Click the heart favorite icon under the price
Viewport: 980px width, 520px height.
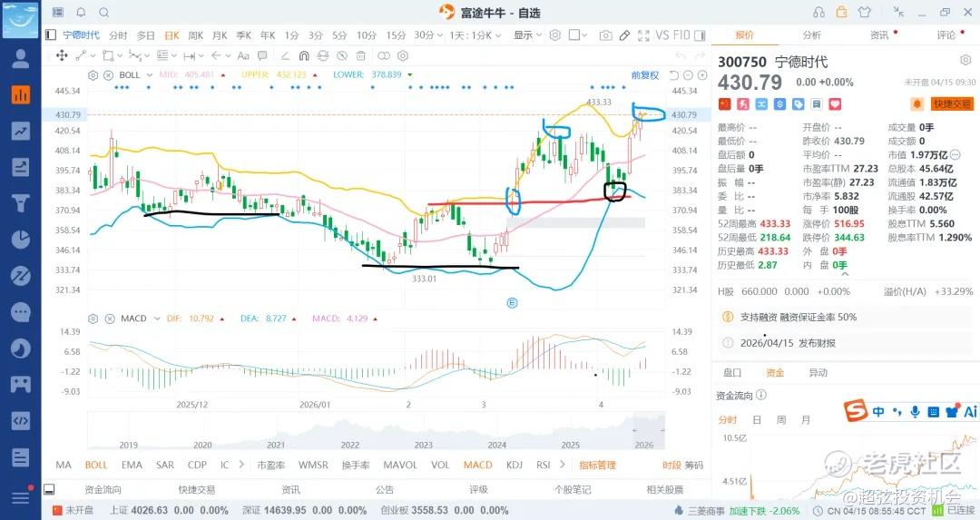835,104
